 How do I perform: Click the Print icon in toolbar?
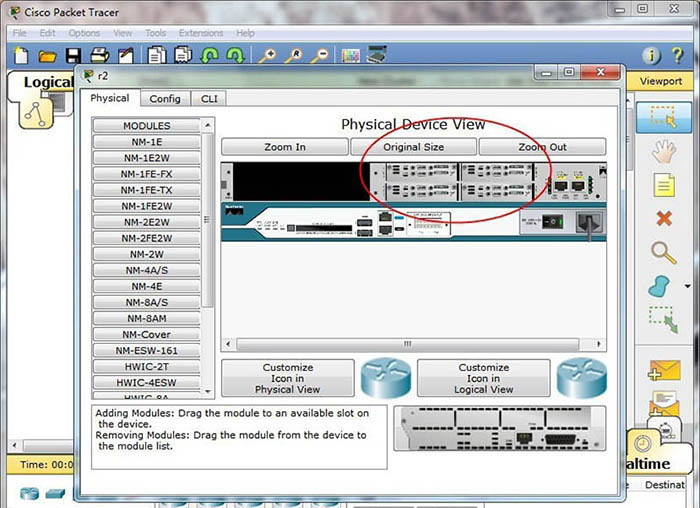coord(100,55)
